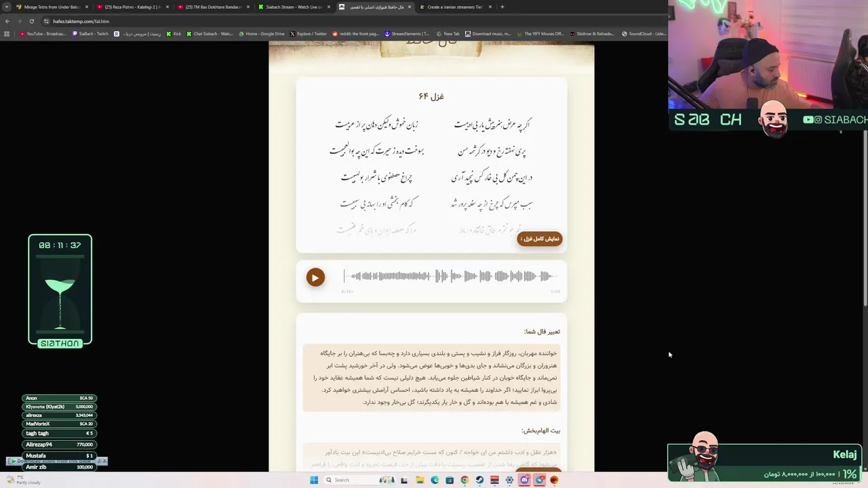Open Discord from the taskbar
Screen dimensions: 868x488
click(524, 480)
